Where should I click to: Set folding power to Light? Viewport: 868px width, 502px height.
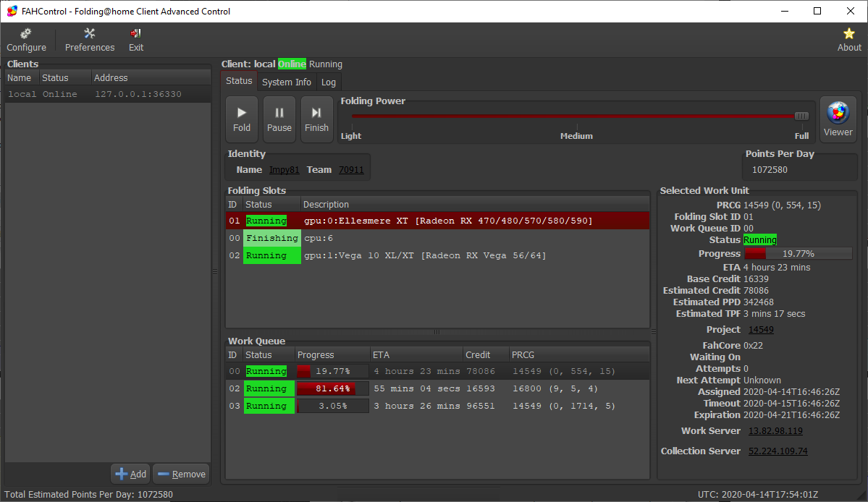tap(351, 136)
